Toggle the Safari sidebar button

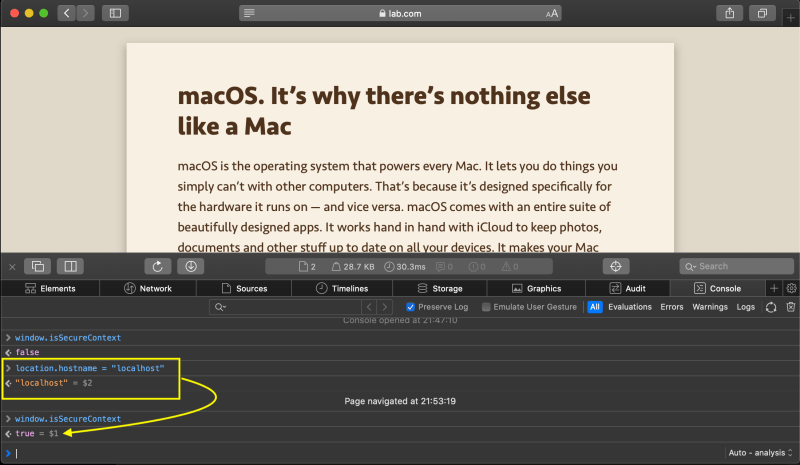click(115, 13)
